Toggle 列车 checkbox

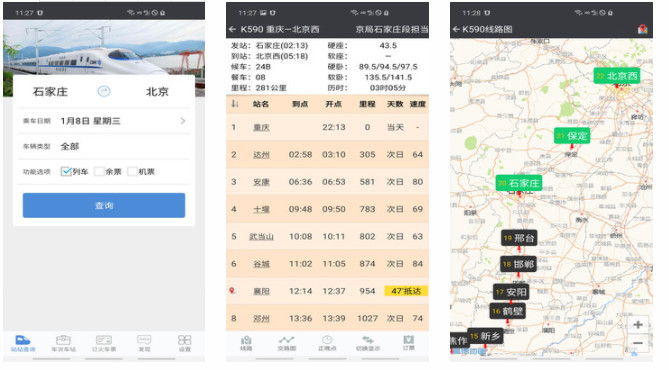pos(66,172)
